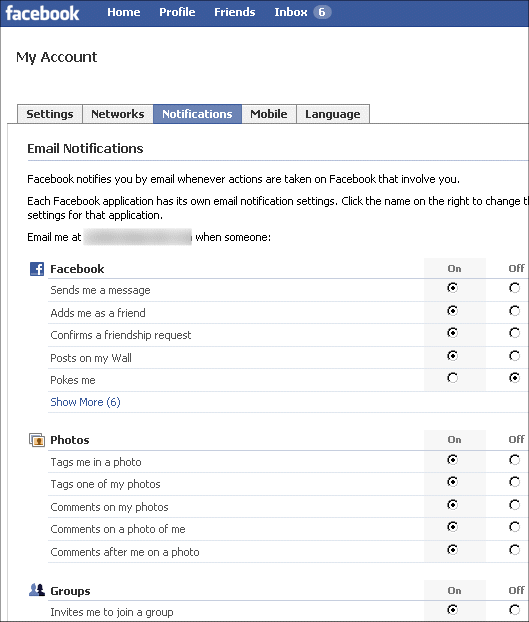This screenshot has width=529, height=622.
Task: Switch to the Mobile tab
Action: click(269, 114)
